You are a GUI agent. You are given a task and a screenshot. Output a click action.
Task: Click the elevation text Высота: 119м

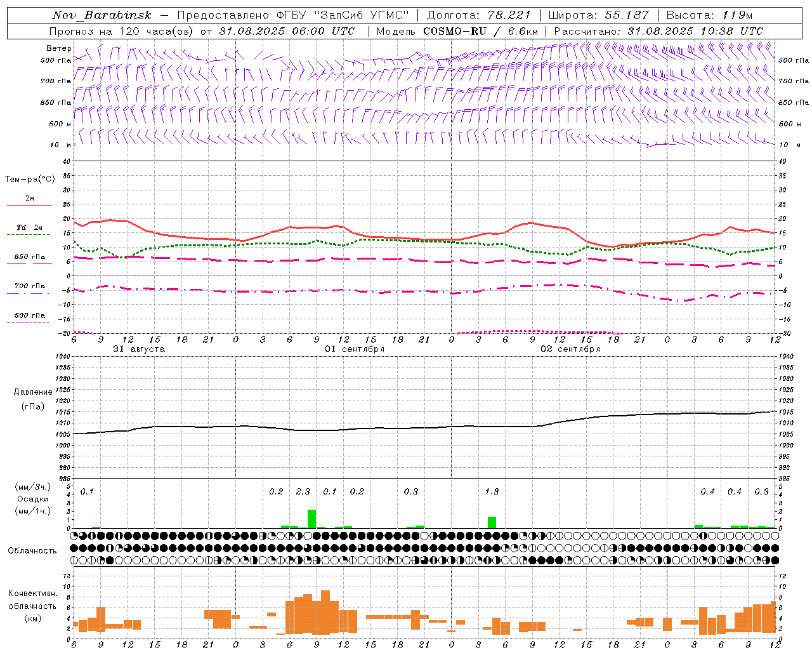pyautogui.click(x=709, y=15)
